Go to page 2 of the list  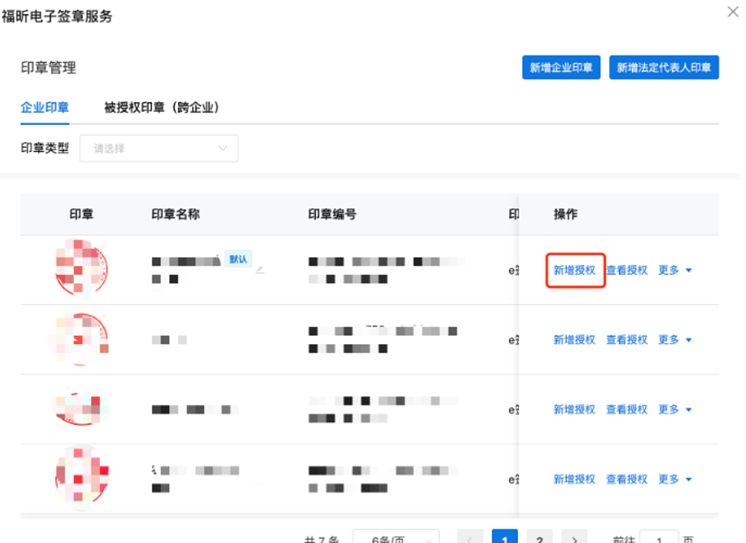538,537
